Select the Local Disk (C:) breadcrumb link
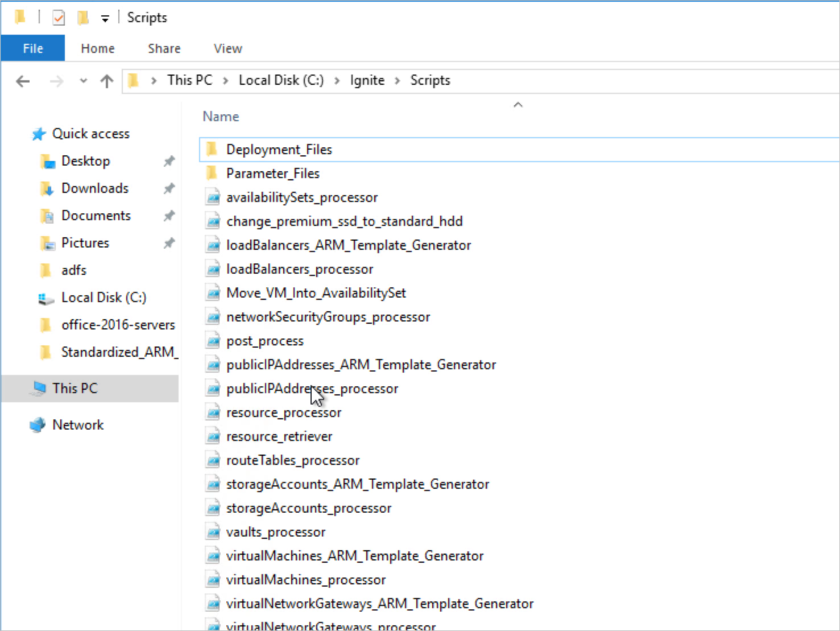840x631 pixels. [x=281, y=80]
